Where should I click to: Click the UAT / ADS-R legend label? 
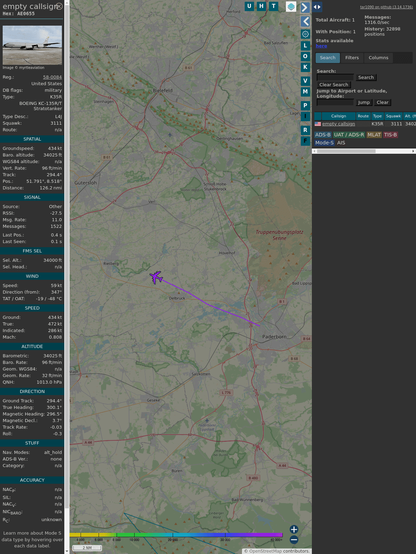coord(349,135)
